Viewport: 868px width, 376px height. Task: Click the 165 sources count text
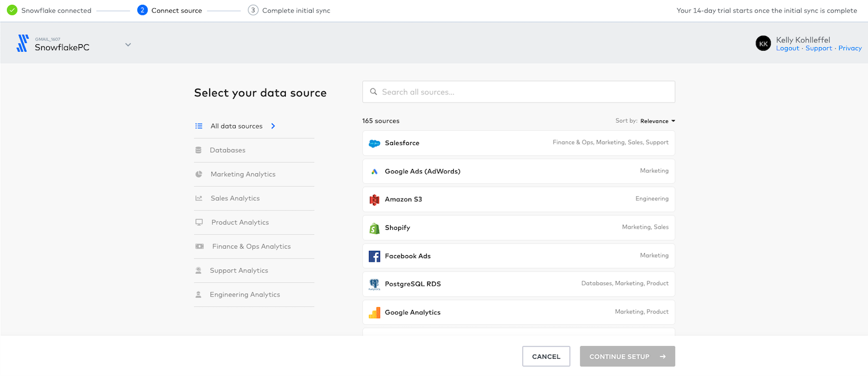point(381,121)
